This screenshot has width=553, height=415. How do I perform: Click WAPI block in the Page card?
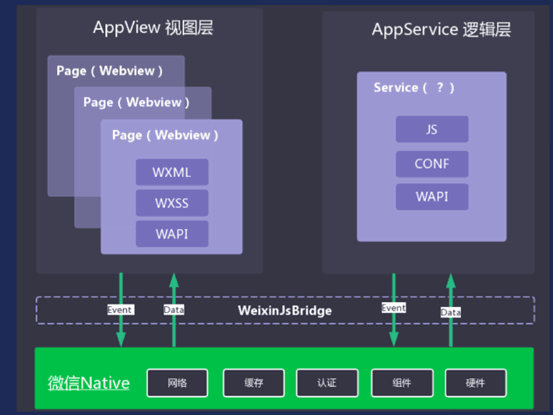172,234
